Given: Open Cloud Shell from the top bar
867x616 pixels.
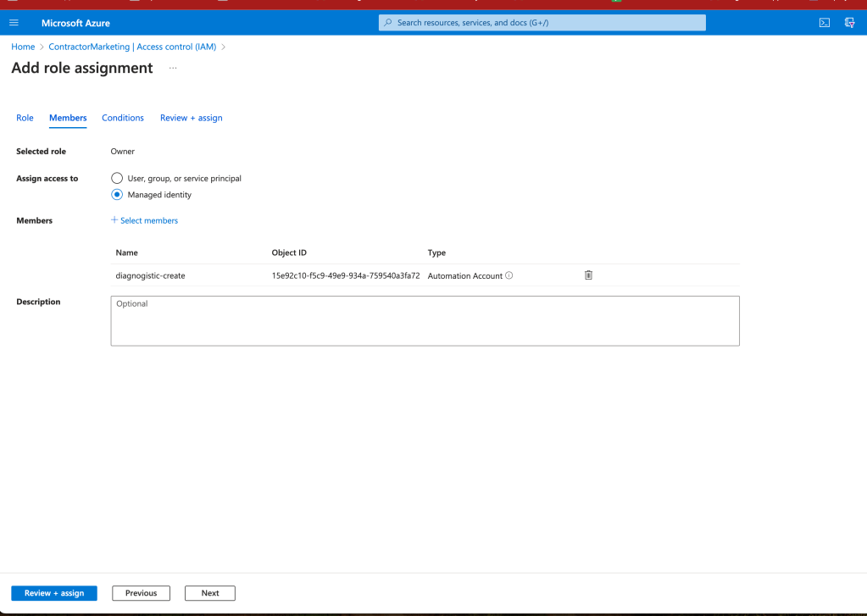Looking at the screenshot, I should (x=825, y=23).
